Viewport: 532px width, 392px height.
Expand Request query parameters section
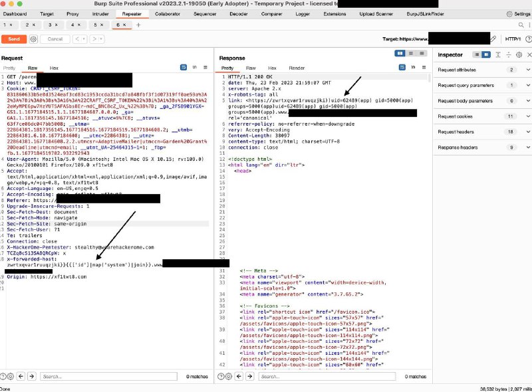483,85
